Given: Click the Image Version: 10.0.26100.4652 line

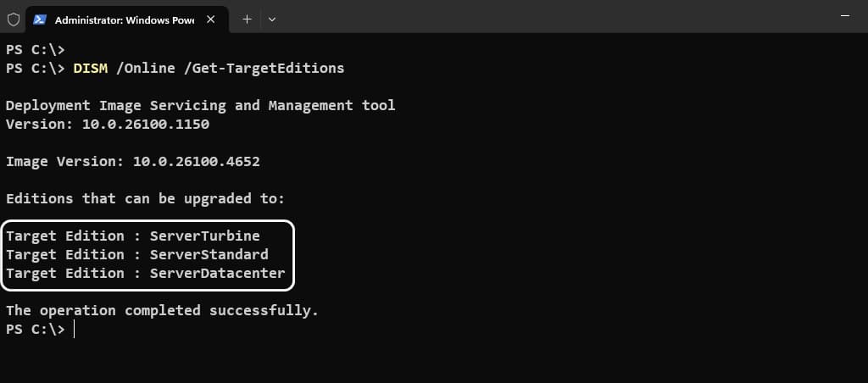Looking at the screenshot, I should click(133, 162).
